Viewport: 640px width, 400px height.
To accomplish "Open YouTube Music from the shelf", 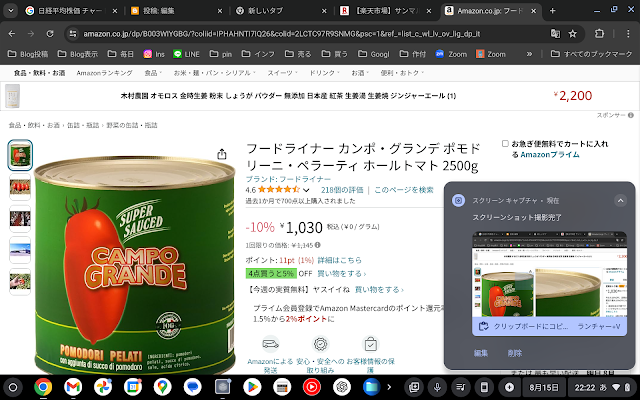I will pyautogui.click(x=312, y=387).
